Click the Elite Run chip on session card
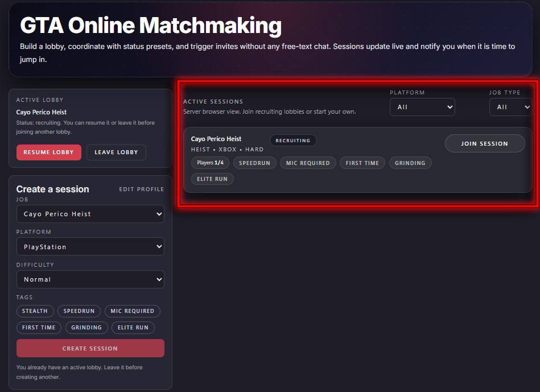 (x=212, y=179)
